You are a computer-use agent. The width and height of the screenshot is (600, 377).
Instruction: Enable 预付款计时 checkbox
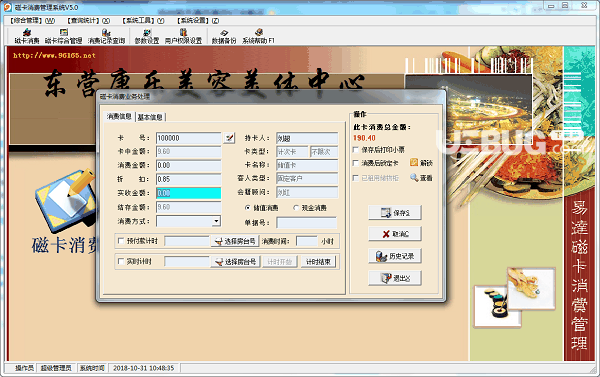coord(121,241)
